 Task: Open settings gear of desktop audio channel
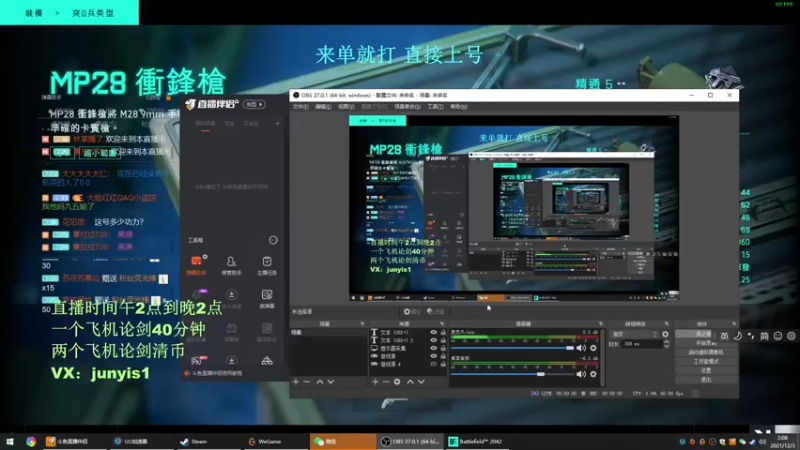pyautogui.click(x=593, y=374)
